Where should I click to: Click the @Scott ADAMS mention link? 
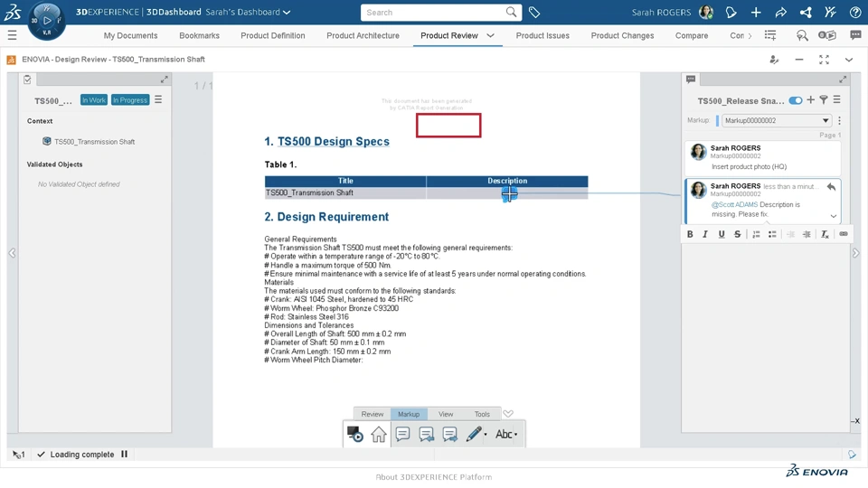pyautogui.click(x=734, y=205)
